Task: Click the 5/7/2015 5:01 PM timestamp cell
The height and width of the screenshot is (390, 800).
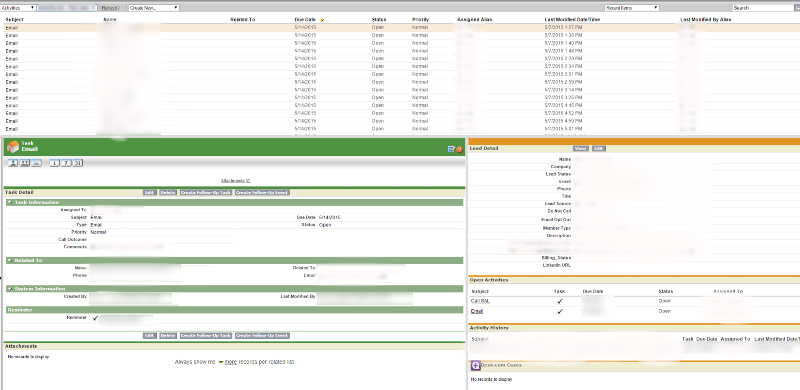Action: click(x=563, y=129)
